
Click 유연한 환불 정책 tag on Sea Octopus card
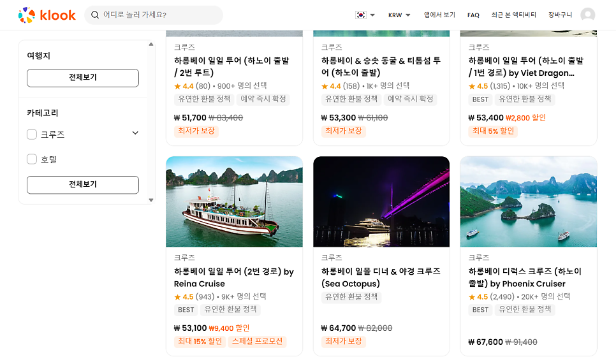[351, 297]
